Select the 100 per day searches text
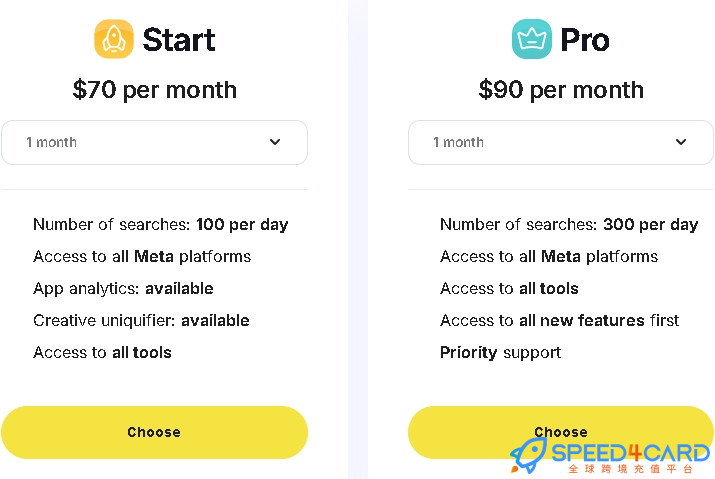Viewport: 715px width, 479px height. click(242, 224)
